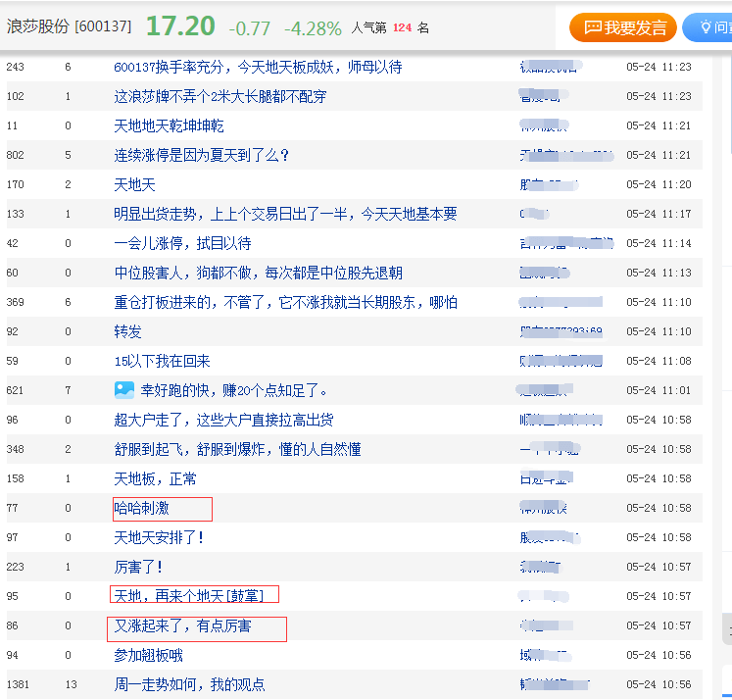Open the post 一会儿涨停,拭目以待
The image size is (732, 700).
[182, 243]
